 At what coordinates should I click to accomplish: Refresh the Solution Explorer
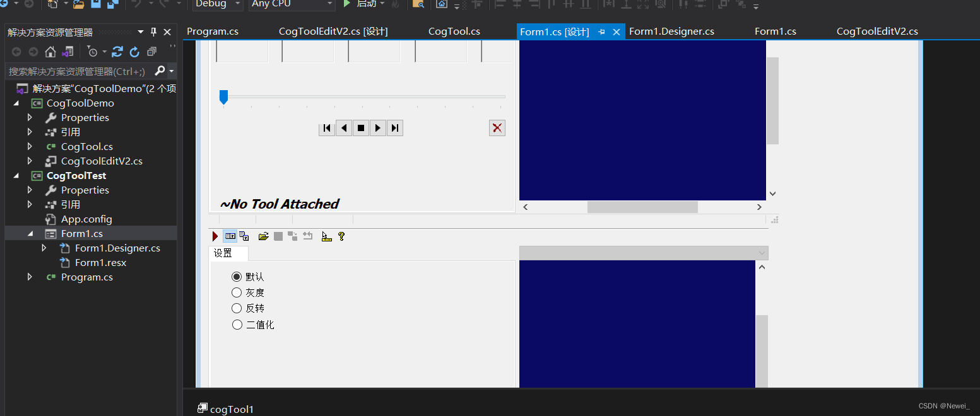point(134,52)
